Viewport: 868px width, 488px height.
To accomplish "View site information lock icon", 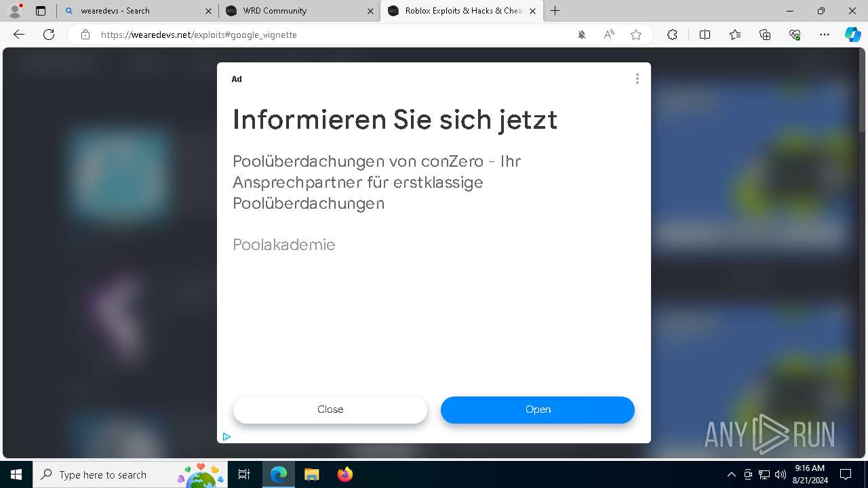I will [x=85, y=35].
